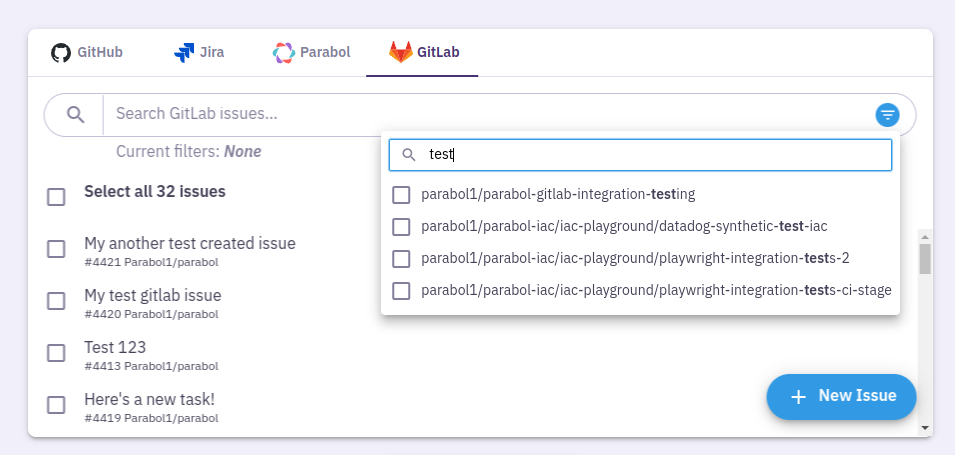Open the 'My test gitlab issue' item
955x455 pixels.
click(x=153, y=296)
